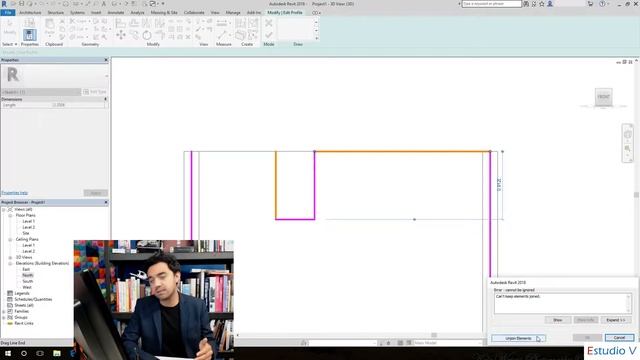This screenshot has height=360, width=640.
Task: Collapse the Views (all) tree node
Action: pyautogui.click(x=4, y=209)
